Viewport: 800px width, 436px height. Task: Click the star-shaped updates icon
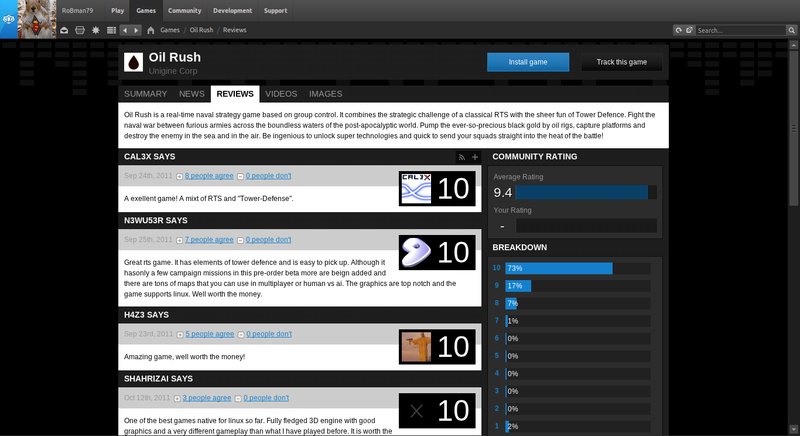(95, 30)
